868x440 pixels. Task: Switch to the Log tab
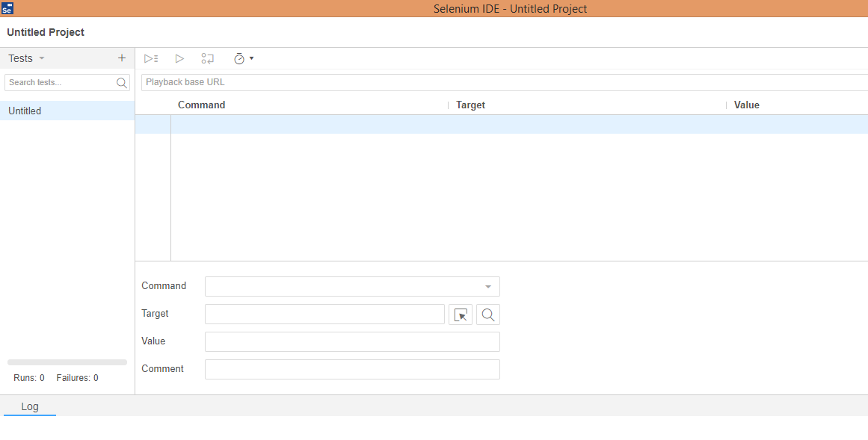point(30,406)
